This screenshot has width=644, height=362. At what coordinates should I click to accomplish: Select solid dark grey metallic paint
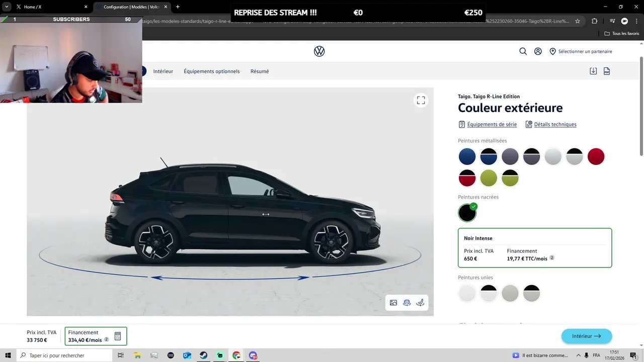pyautogui.click(x=510, y=156)
